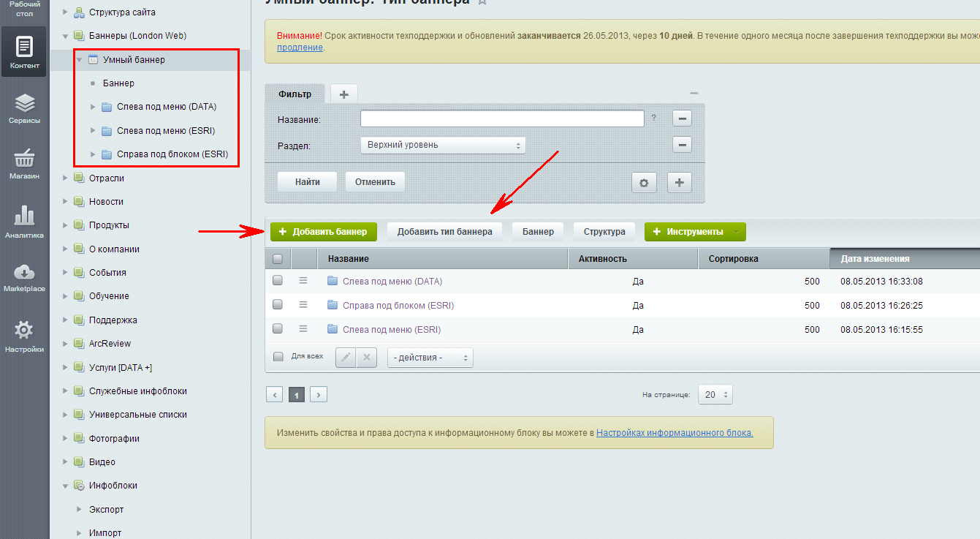This screenshot has width=980, height=539.
Task: Open Настройки gear in sidebar
Action: pos(24,336)
